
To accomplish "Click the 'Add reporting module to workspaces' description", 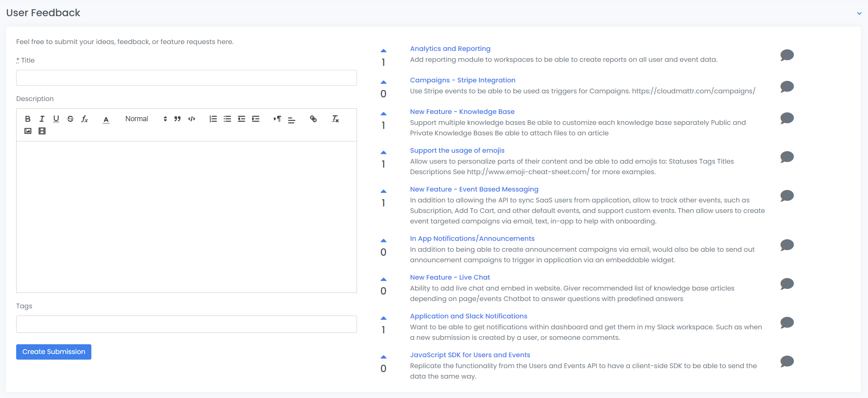I will coord(564,59).
